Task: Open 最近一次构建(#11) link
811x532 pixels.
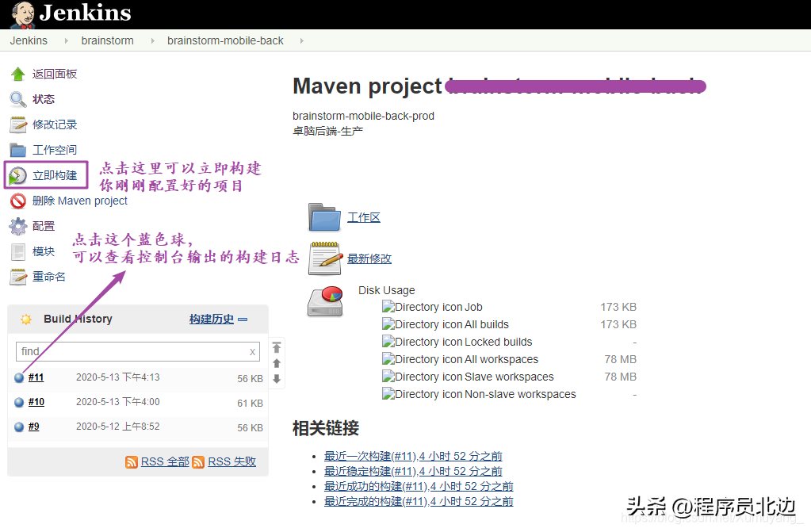Action: coord(413,457)
